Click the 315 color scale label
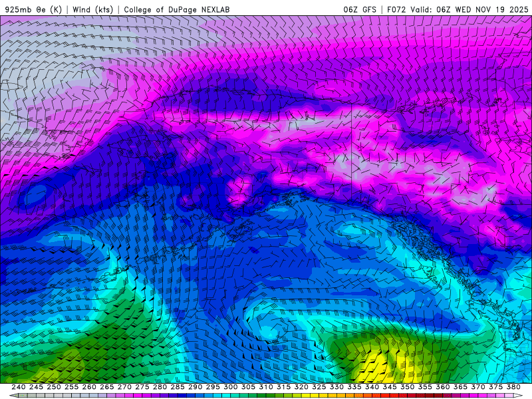The image size is (532, 399). point(283,387)
